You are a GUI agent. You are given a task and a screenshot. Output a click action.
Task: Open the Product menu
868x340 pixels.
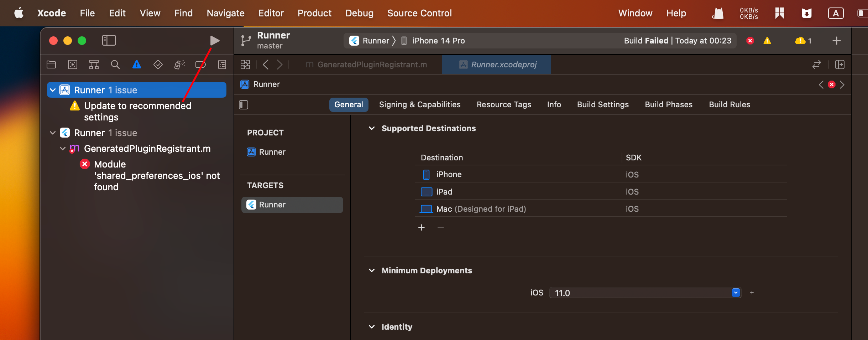click(314, 13)
